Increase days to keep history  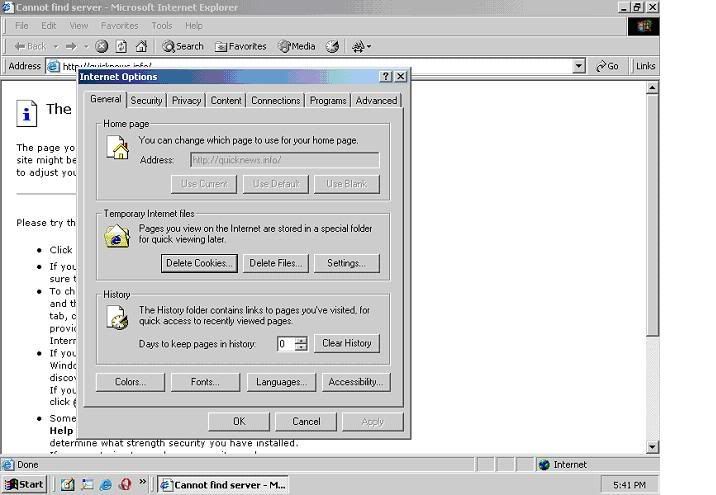(301, 340)
